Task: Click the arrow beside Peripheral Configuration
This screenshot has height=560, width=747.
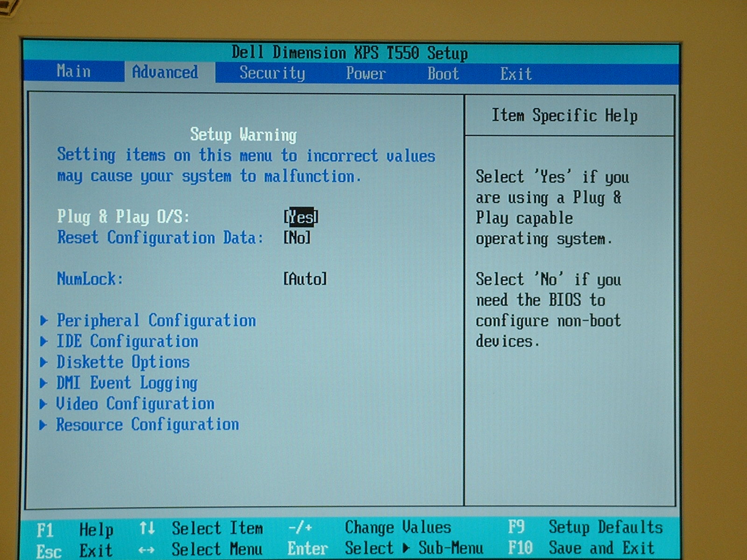Action: 44,321
